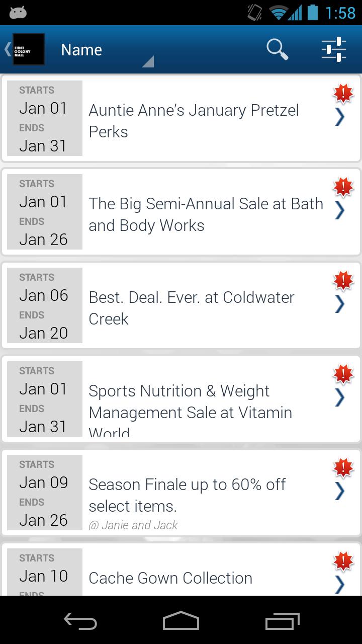Tap the Jan 06 to Jan 20 date block
Image resolution: width=362 pixels, height=644 pixels.
point(44,305)
